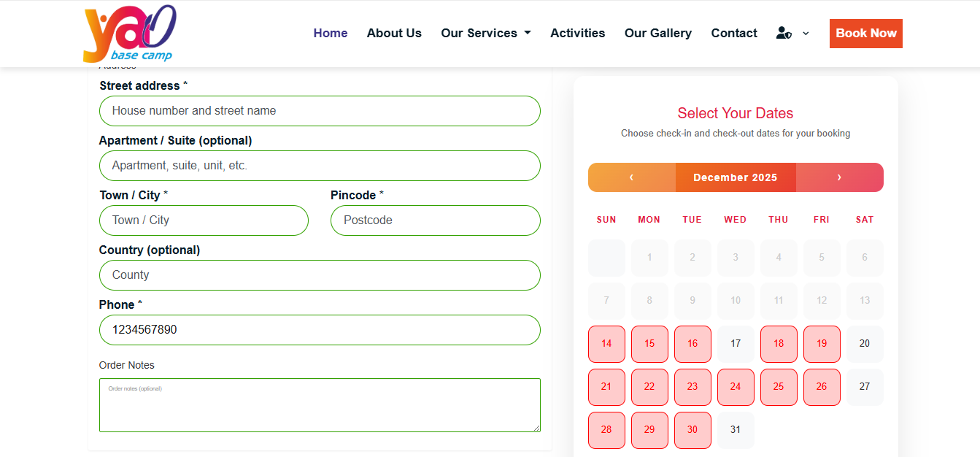
Task: Select December 31 in the calendar
Action: click(736, 430)
